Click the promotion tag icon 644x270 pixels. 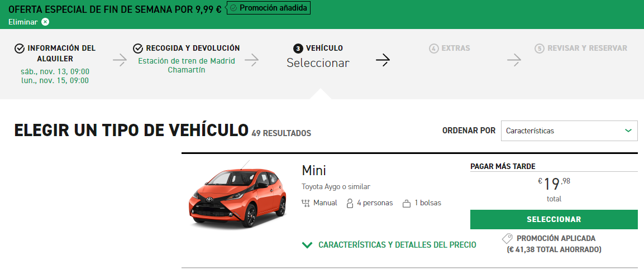(x=507, y=238)
